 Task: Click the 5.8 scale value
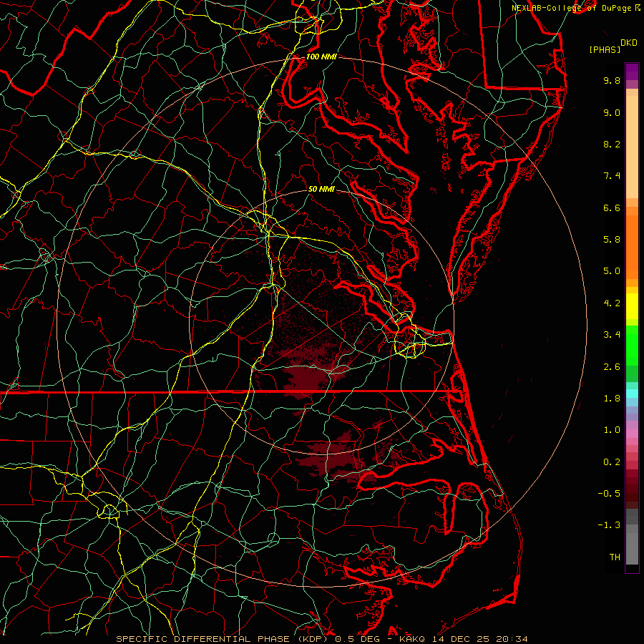(612, 240)
